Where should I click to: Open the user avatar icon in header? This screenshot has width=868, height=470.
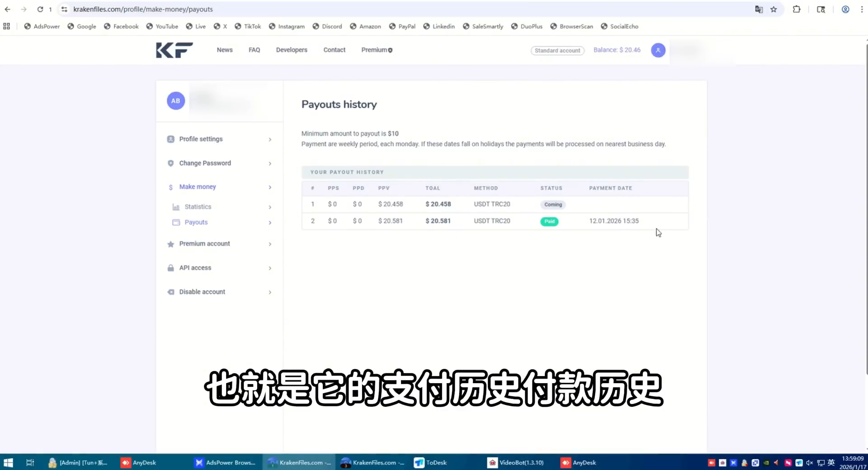pos(658,50)
